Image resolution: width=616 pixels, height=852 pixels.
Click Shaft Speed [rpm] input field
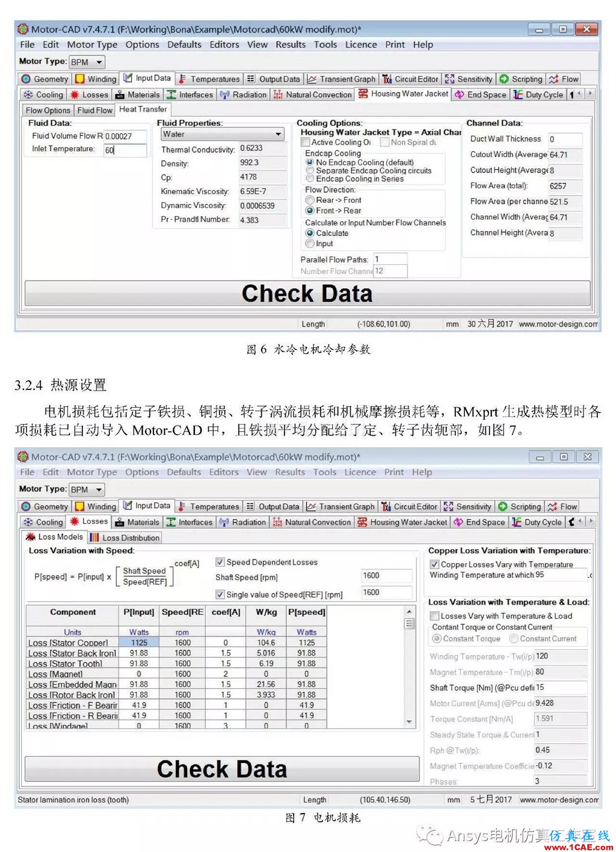tap(386, 576)
